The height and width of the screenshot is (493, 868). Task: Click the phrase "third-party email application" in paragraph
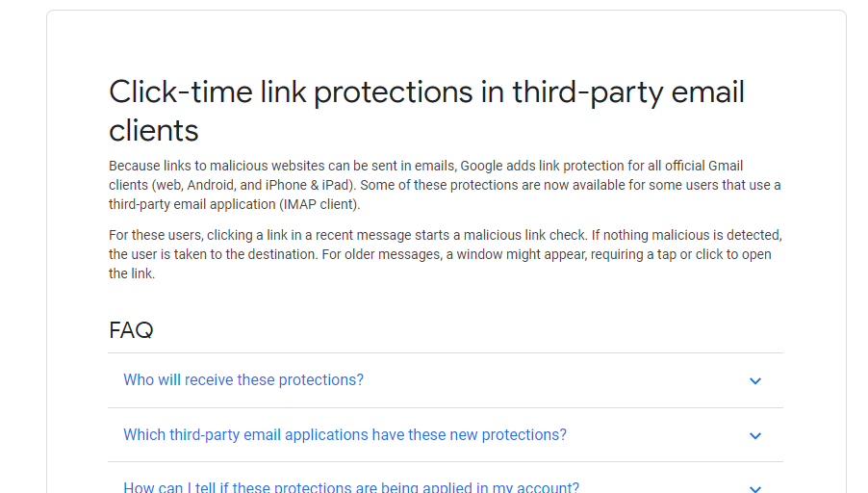pyautogui.click(x=191, y=204)
